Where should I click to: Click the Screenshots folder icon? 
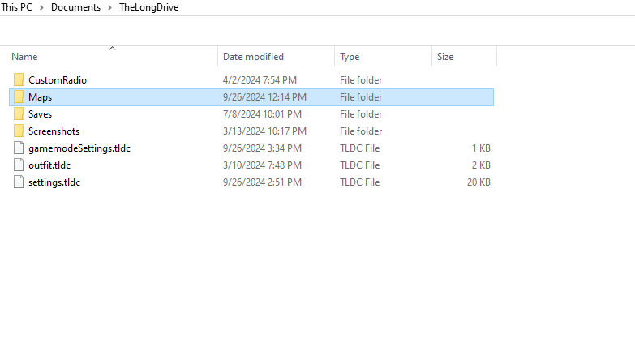tap(19, 131)
